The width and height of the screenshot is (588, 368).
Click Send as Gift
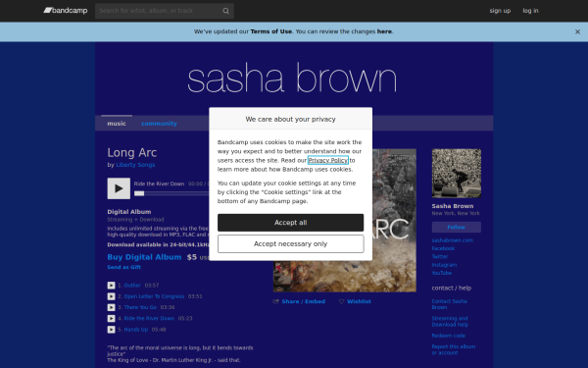click(x=124, y=267)
